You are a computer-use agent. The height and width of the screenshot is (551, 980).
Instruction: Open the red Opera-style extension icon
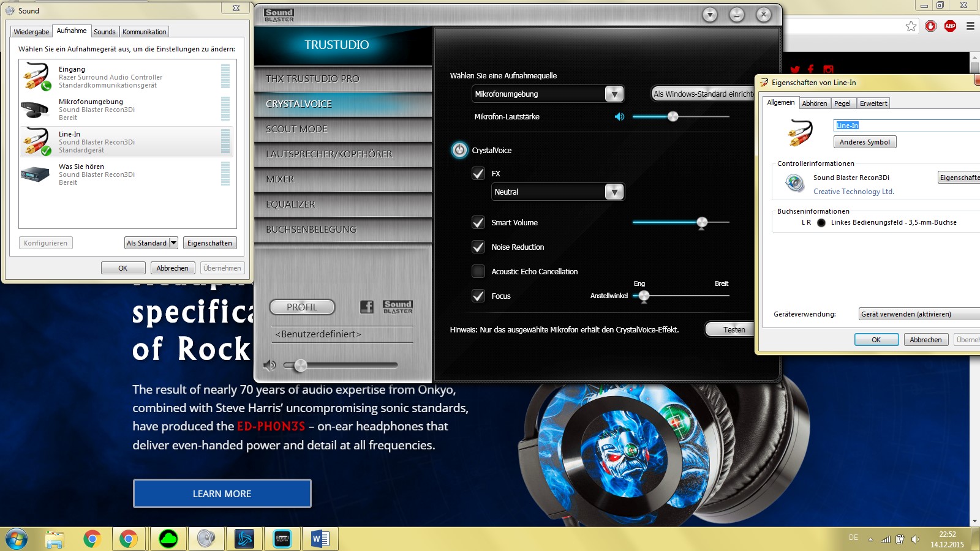point(931,26)
